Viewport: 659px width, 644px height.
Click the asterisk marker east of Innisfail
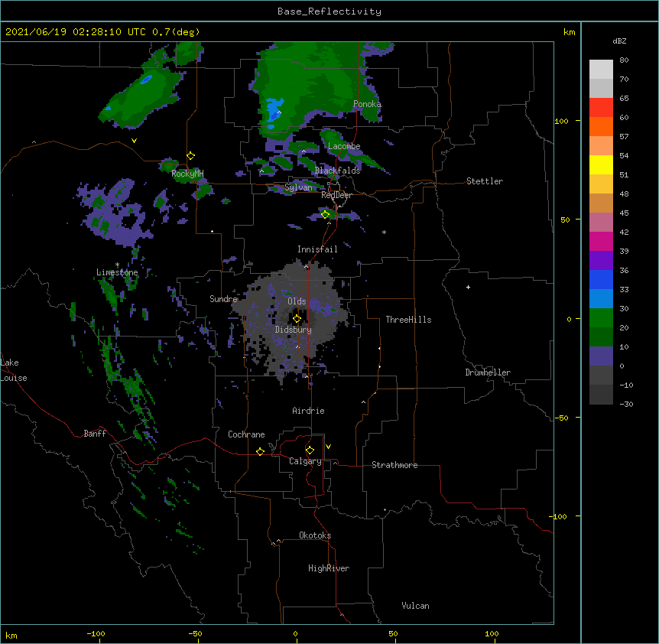point(384,232)
